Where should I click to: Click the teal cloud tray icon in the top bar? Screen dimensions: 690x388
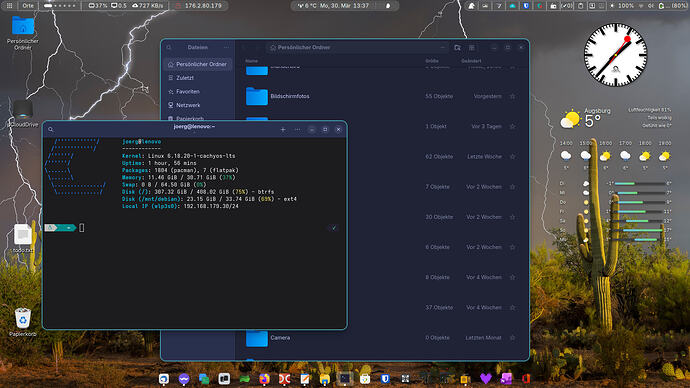point(512,6)
